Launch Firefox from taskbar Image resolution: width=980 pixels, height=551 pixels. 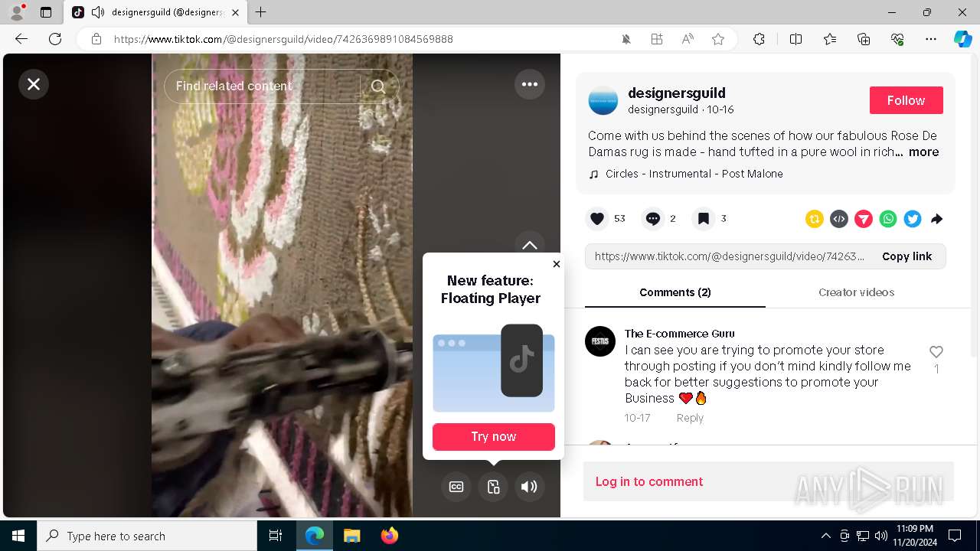389,536
